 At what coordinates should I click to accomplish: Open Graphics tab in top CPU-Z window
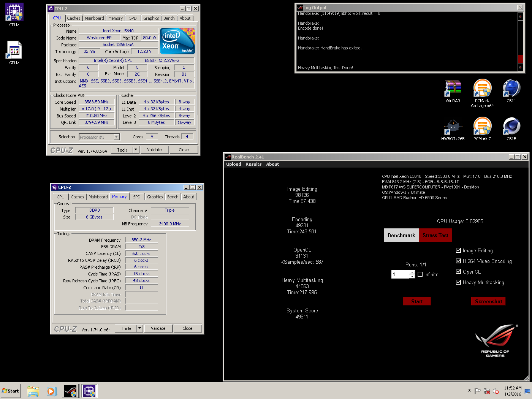151,18
